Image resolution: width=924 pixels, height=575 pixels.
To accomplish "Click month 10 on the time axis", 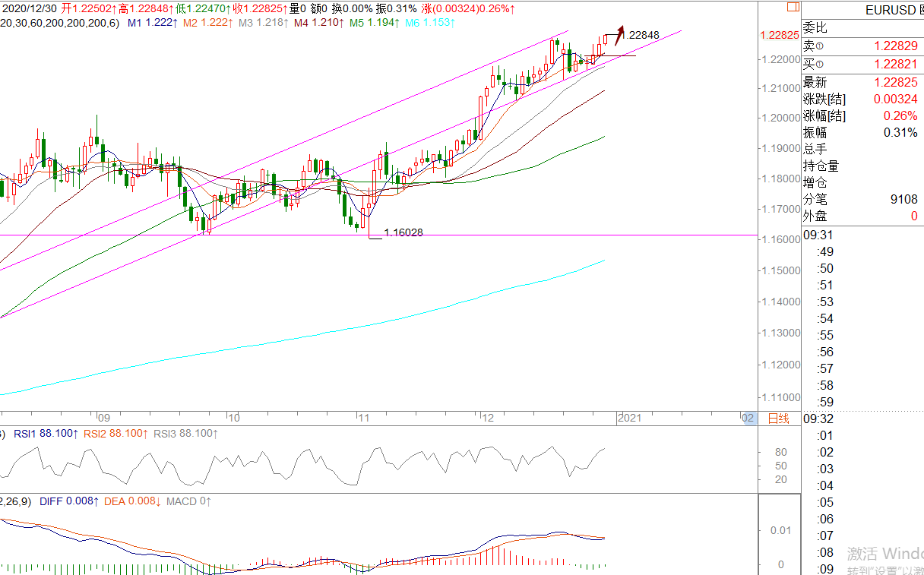I will point(234,418).
